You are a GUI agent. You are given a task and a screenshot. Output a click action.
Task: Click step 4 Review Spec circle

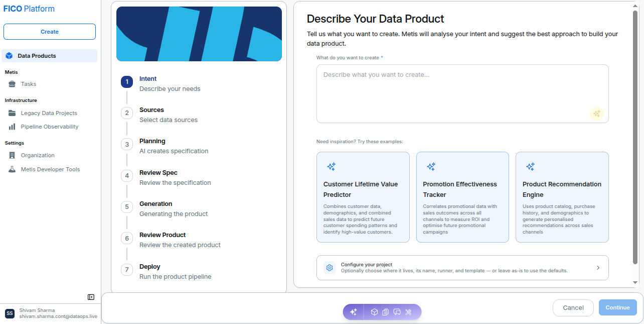tap(127, 176)
